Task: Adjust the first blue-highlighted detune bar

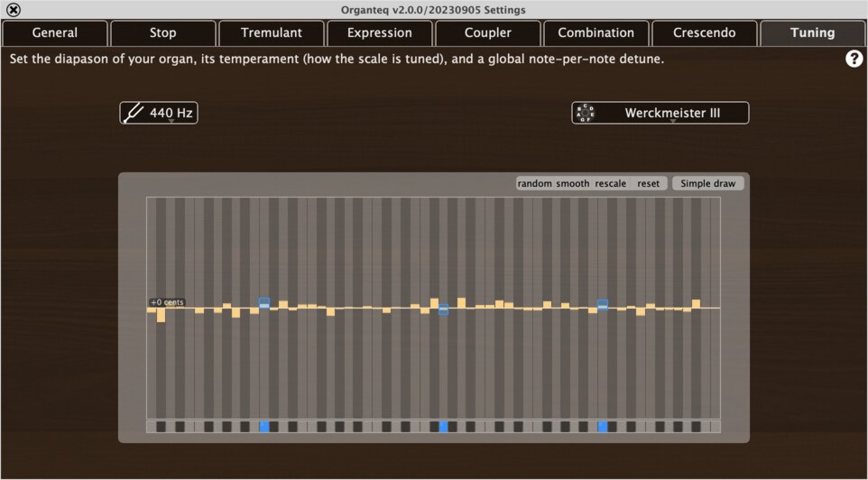Action: [264, 303]
